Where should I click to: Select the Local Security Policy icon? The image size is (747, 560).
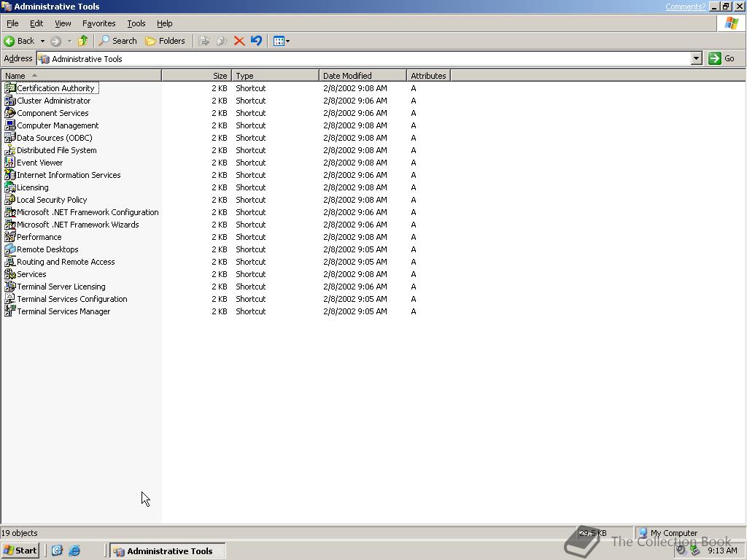coord(9,200)
